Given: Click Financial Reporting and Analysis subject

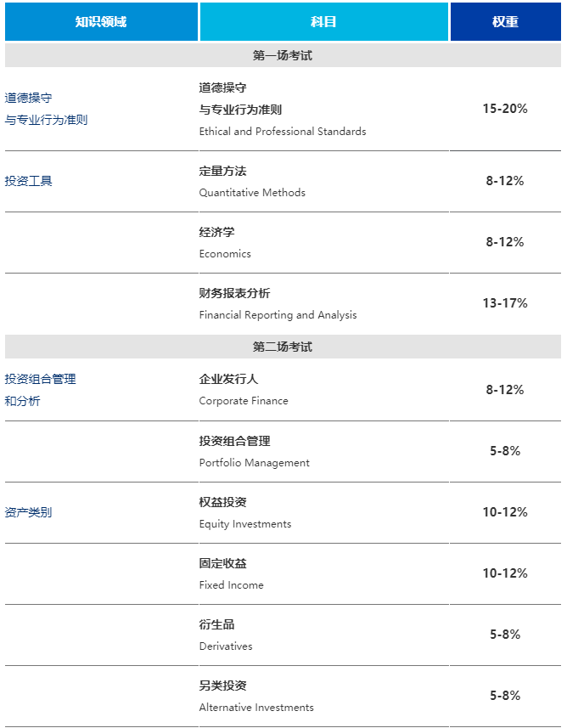Looking at the screenshot, I should tap(278, 315).
